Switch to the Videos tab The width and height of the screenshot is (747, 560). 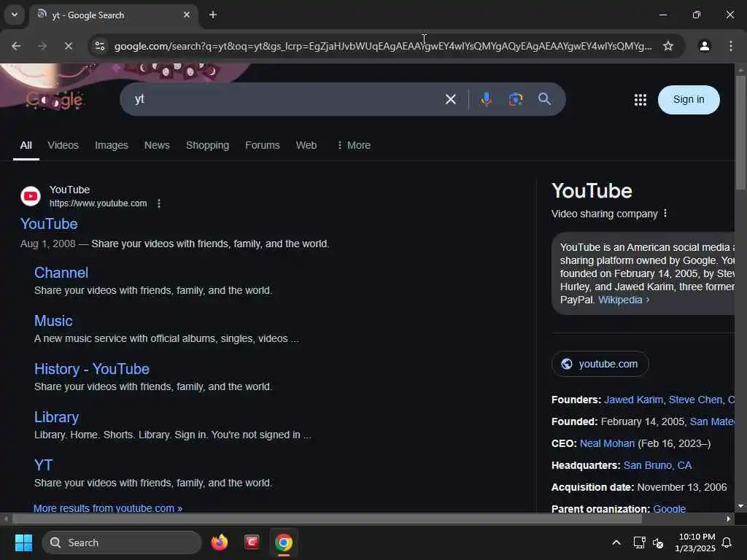(63, 145)
